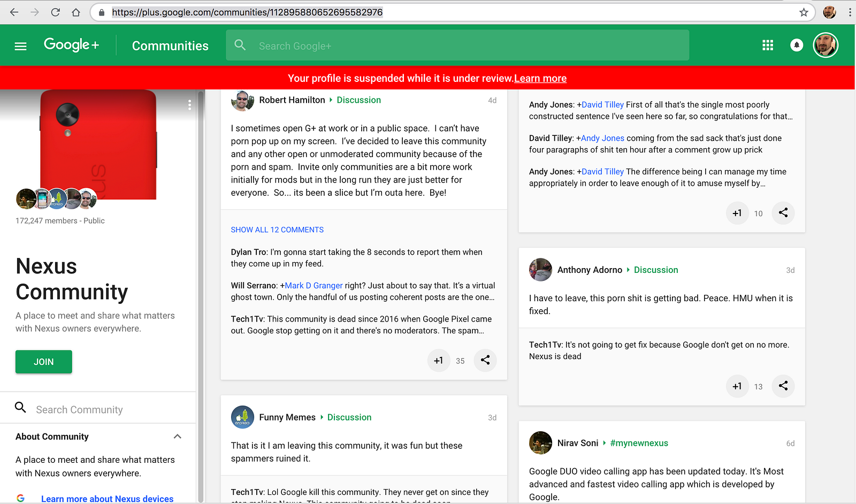Open the Chrome three-dot menu
This screenshot has height=504, width=856.
pyautogui.click(x=850, y=12)
